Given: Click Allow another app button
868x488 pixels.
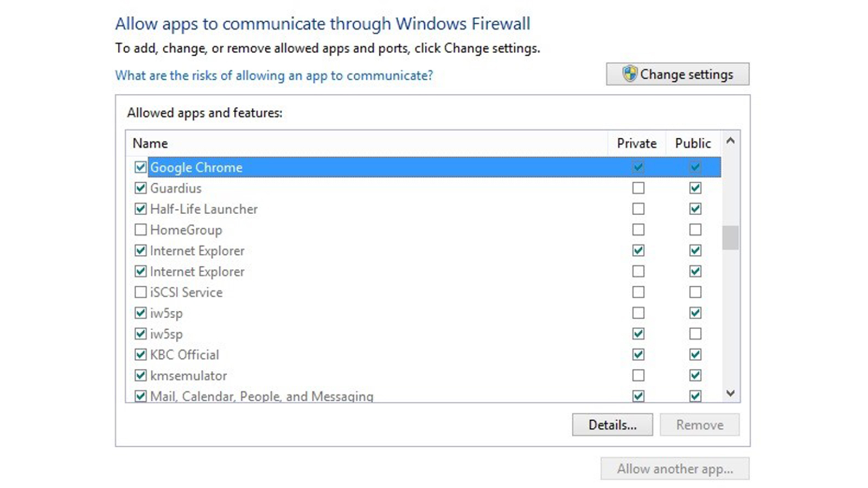Looking at the screenshot, I should pos(675,468).
